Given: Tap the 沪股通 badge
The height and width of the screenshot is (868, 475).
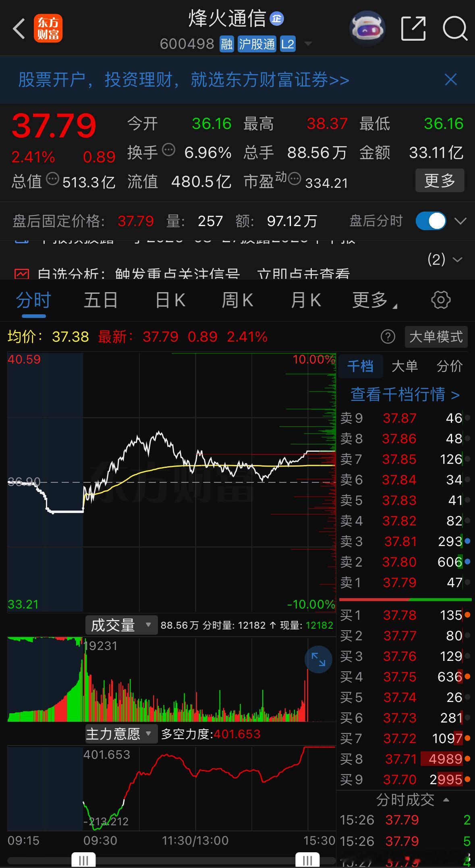Looking at the screenshot, I should pyautogui.click(x=257, y=44).
